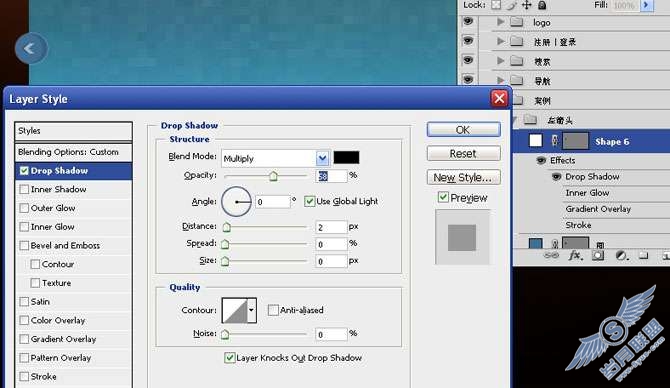
Task: Toggle Layer Knocks Out Drop Shadow checkbox
Action: (229, 358)
